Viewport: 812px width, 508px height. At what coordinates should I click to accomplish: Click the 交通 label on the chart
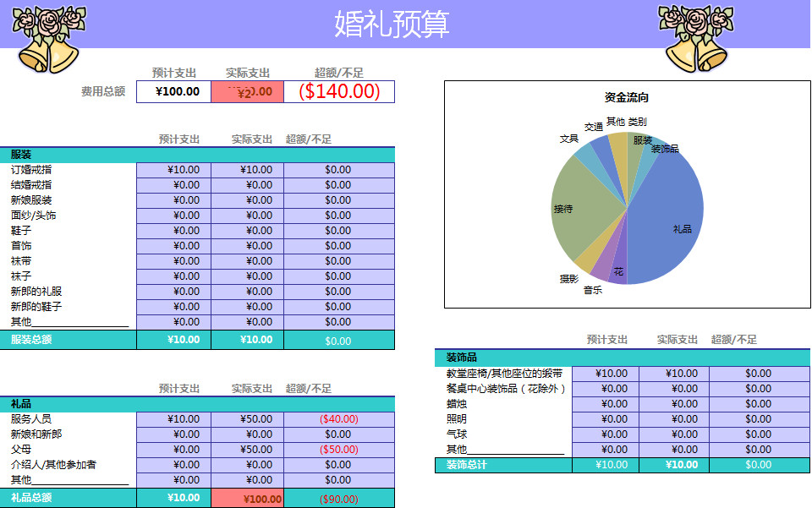[x=594, y=127]
